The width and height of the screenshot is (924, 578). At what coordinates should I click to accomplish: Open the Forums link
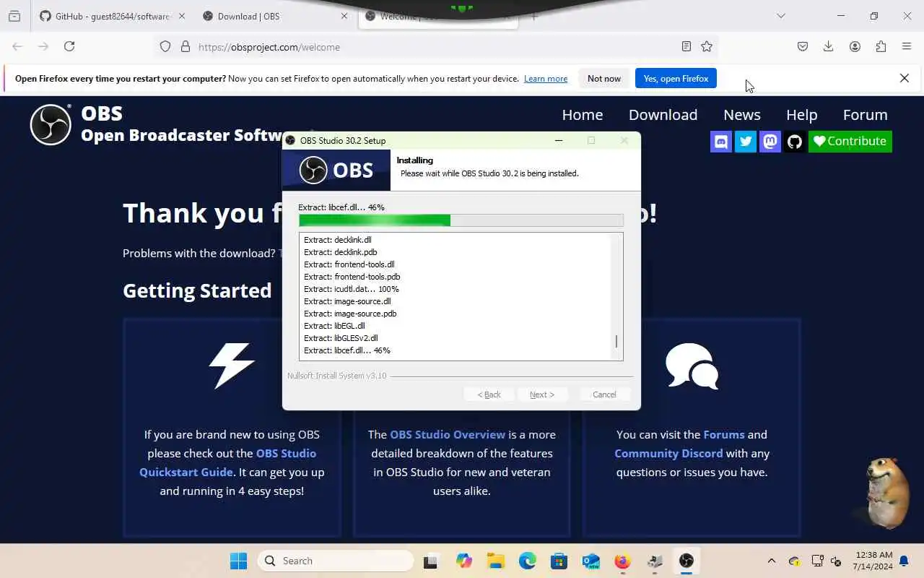pos(724,434)
